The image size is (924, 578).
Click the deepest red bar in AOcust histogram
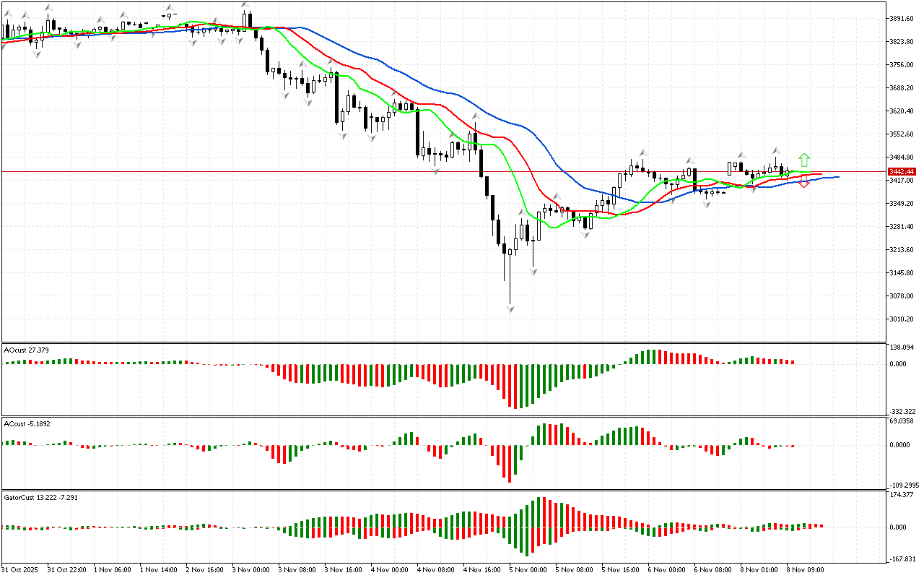click(x=515, y=386)
